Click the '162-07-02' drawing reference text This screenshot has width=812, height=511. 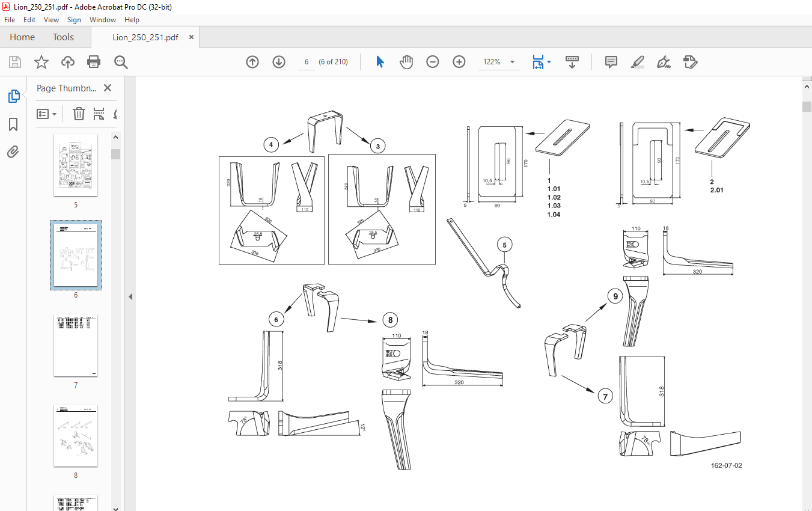pyautogui.click(x=726, y=465)
